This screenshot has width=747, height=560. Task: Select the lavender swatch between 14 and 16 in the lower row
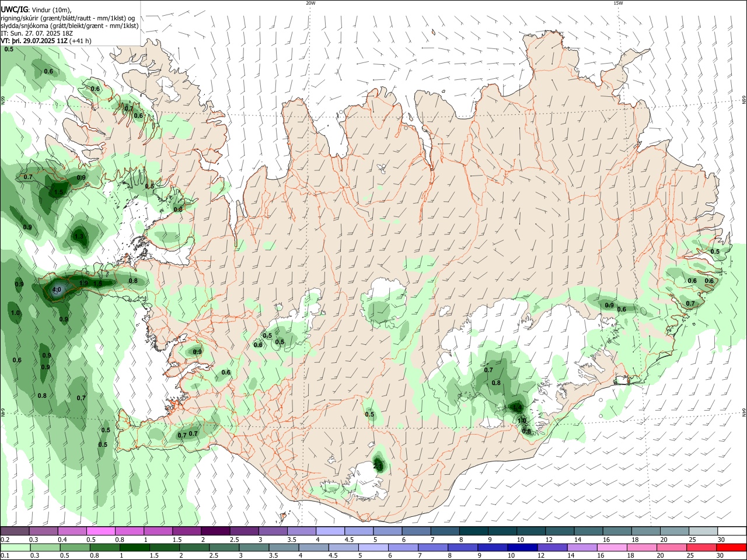582,547
